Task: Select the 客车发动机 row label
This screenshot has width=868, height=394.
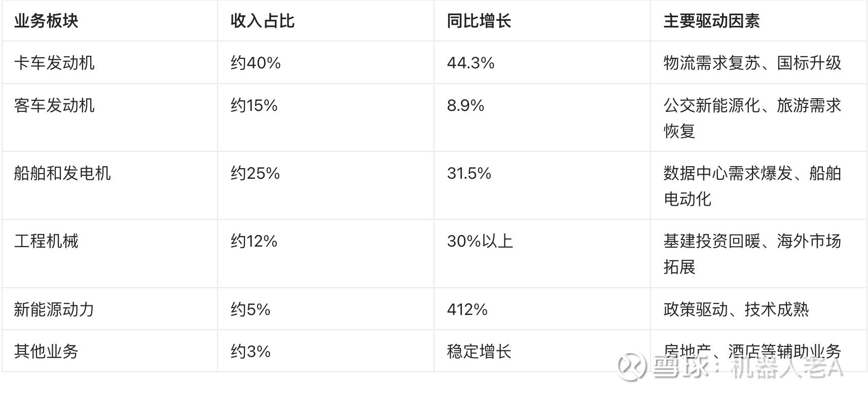Action: (54, 105)
